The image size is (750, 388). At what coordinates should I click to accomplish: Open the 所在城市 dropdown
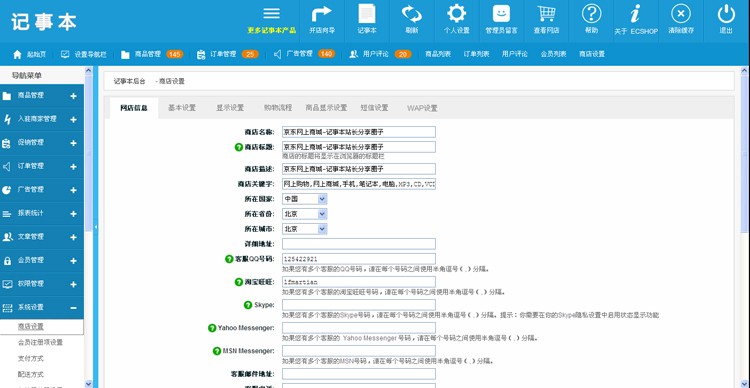(304, 229)
